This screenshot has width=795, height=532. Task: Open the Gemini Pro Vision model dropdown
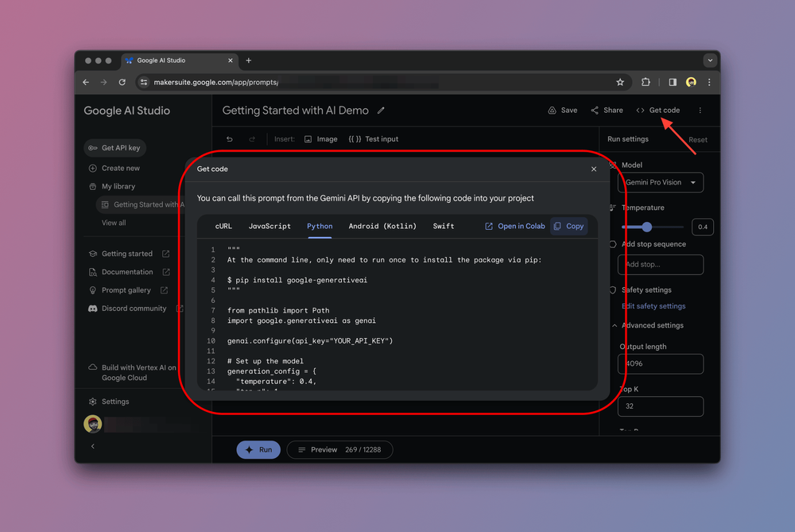tap(661, 182)
